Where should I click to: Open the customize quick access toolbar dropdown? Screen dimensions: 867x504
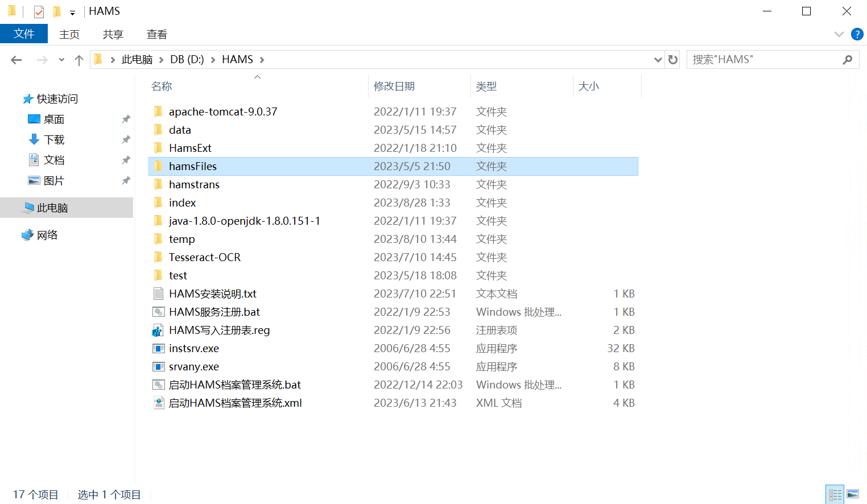(x=72, y=13)
